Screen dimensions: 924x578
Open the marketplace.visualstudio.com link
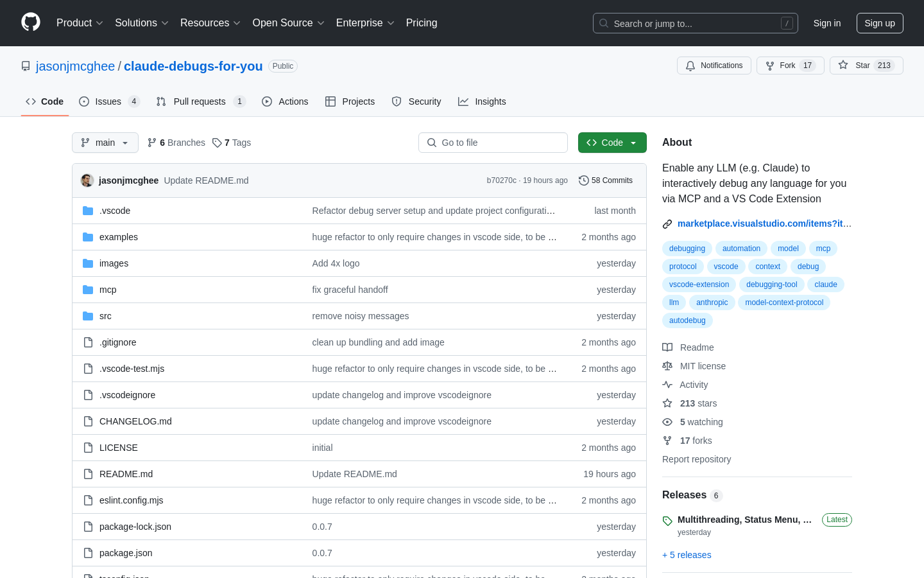pyautogui.click(x=764, y=223)
